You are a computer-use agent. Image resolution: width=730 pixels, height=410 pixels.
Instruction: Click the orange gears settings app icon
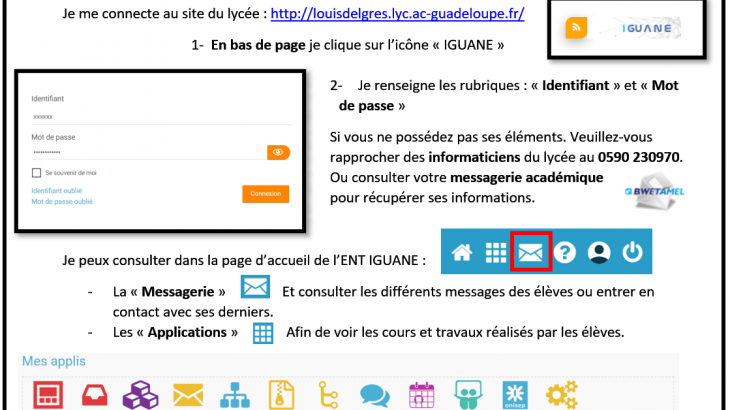[x=563, y=394]
